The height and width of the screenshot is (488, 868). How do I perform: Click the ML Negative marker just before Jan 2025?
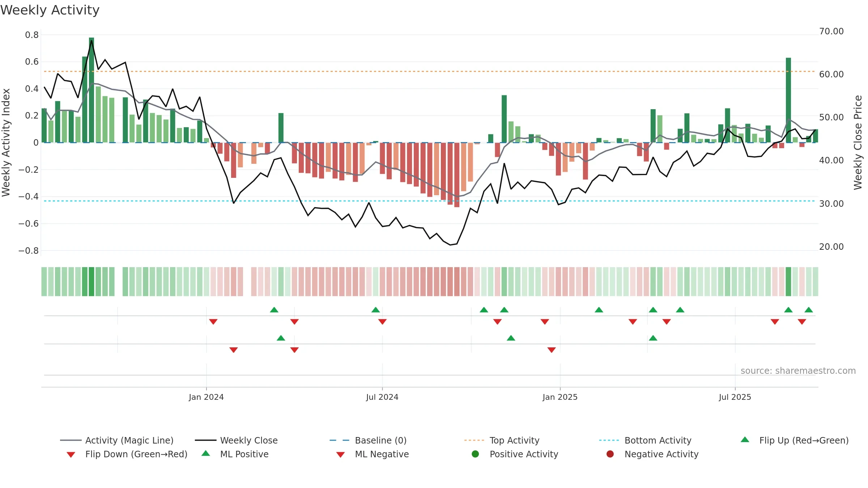pyautogui.click(x=552, y=350)
